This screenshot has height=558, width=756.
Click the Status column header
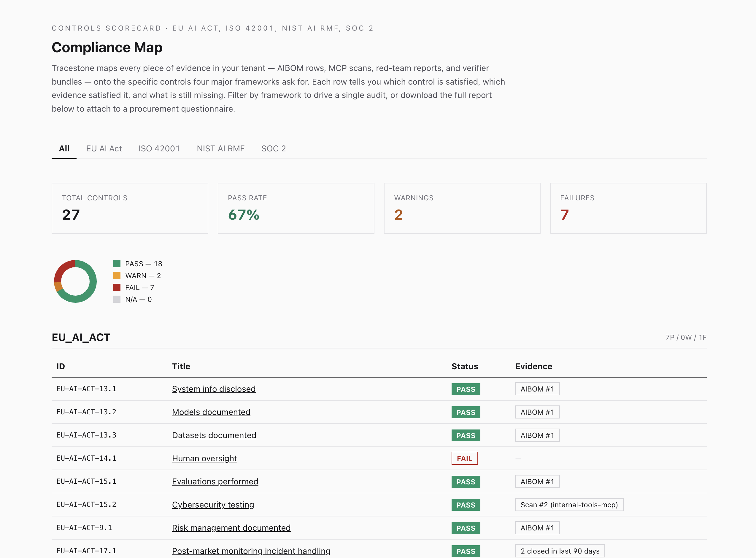[465, 367]
